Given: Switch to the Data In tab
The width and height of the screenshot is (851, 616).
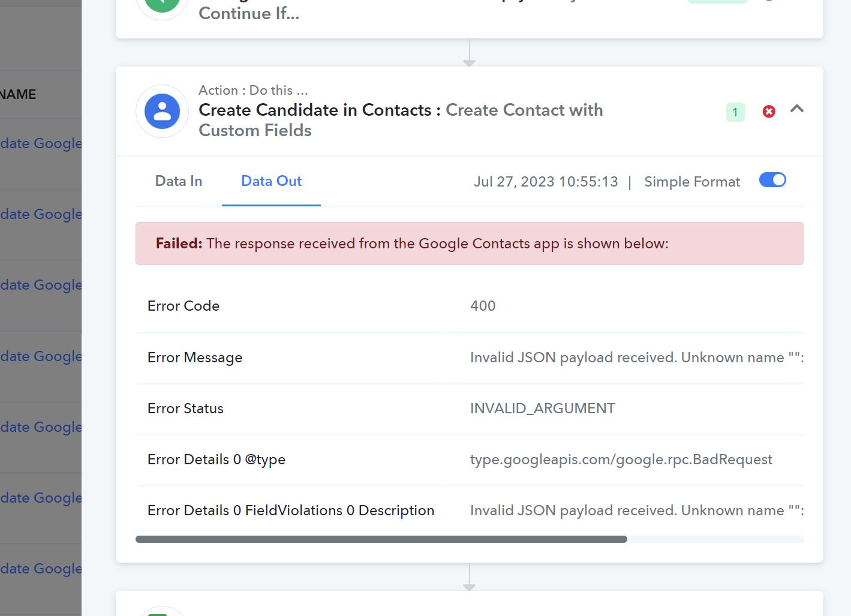Looking at the screenshot, I should point(179,181).
